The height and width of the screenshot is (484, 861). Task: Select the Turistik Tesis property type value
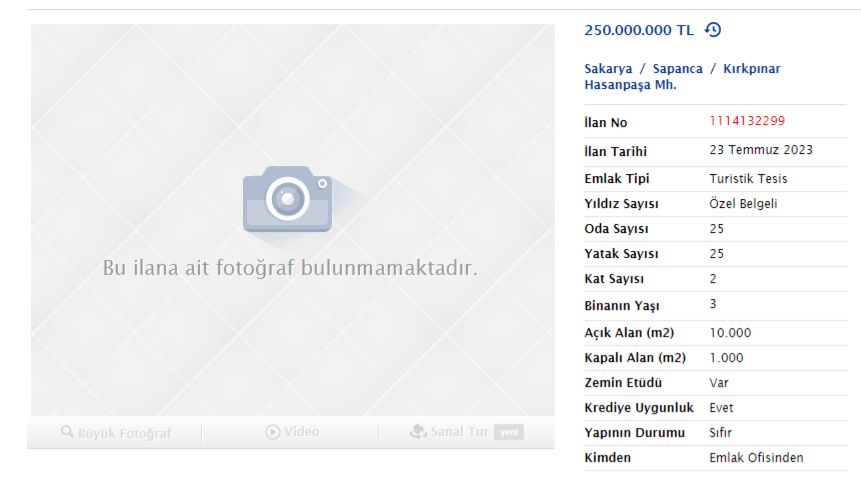coord(748,178)
